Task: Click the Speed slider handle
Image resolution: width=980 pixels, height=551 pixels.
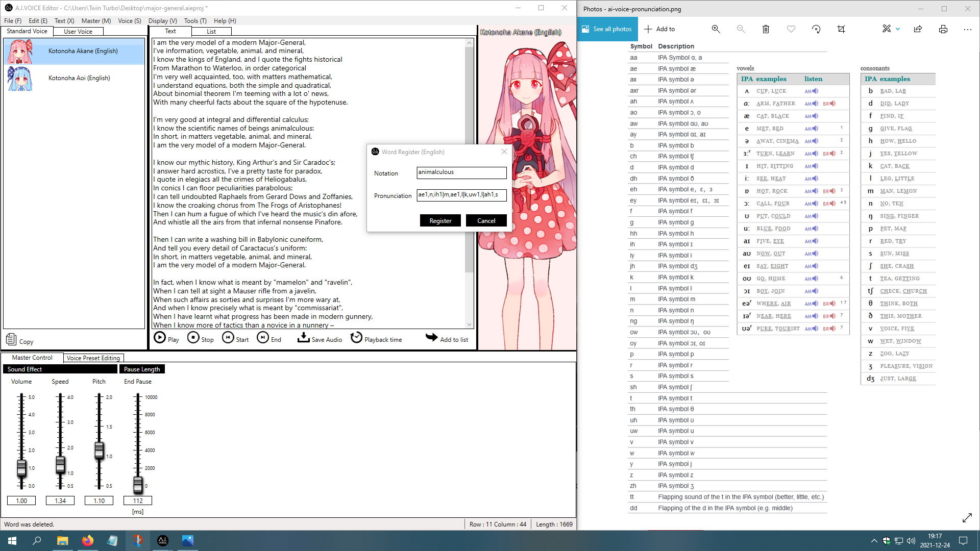Action: [60, 464]
